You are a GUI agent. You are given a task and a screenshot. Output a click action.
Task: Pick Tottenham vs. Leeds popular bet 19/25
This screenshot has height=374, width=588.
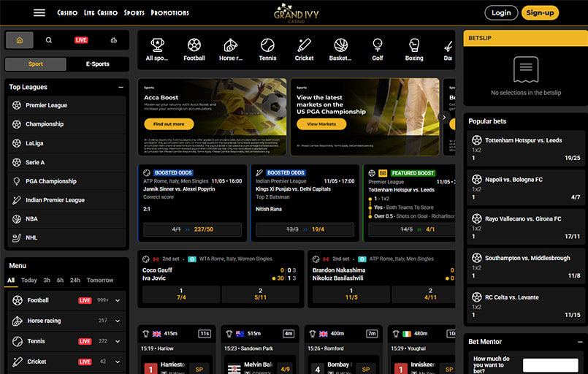pos(526,148)
